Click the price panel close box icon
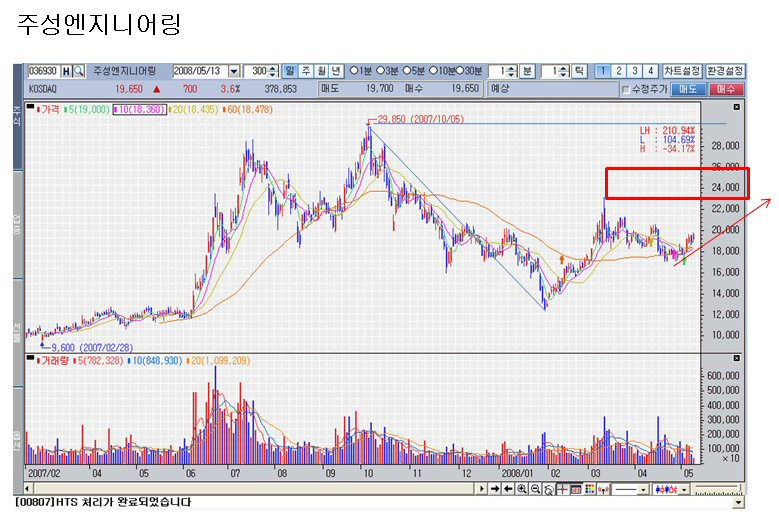 pos(736,107)
